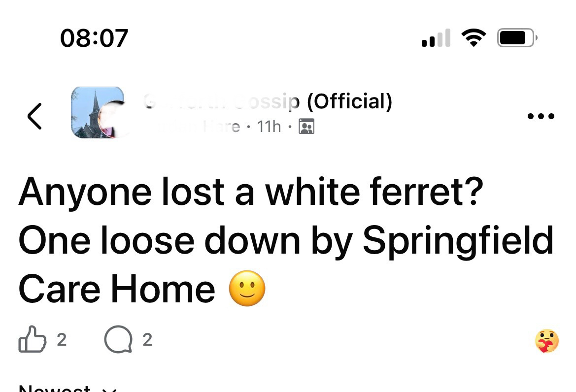Tap the 08:07 clock in status bar
The width and height of the screenshot is (576, 392).
94,38
